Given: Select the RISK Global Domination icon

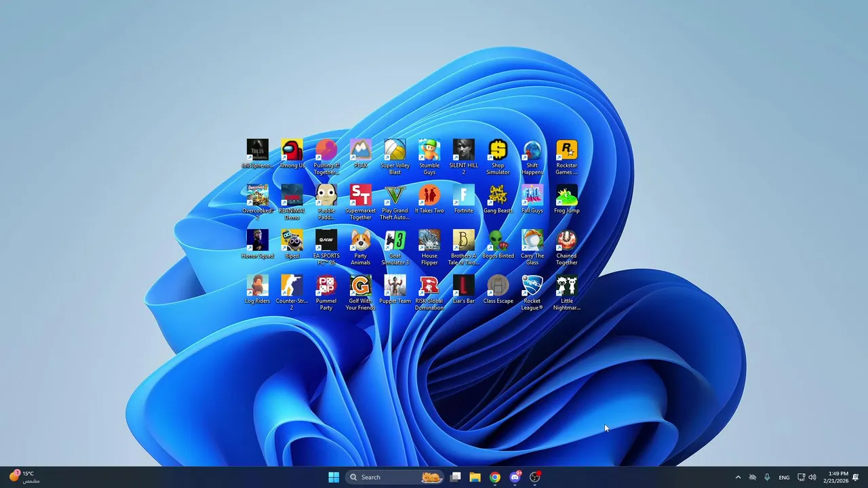Looking at the screenshot, I should [429, 293].
